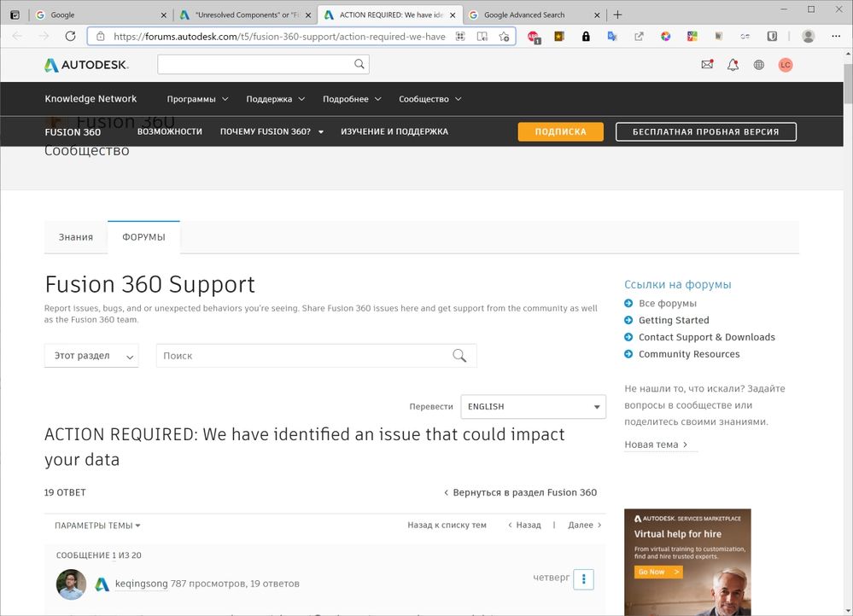Open ИЗУЧЕНИЕ И ПОДДЕРЖКА menu item
This screenshot has width=853, height=616.
[394, 131]
